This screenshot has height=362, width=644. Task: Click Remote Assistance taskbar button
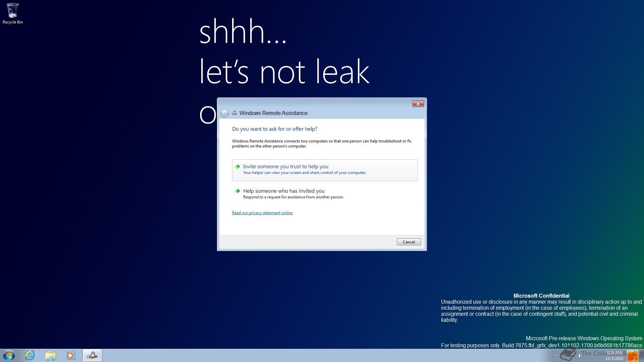click(x=92, y=355)
